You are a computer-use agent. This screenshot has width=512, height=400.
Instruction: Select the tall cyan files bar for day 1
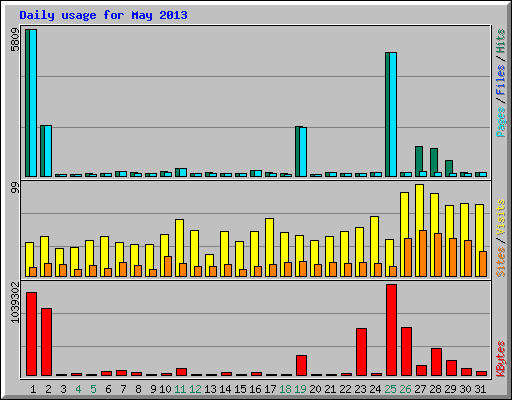pos(33,103)
